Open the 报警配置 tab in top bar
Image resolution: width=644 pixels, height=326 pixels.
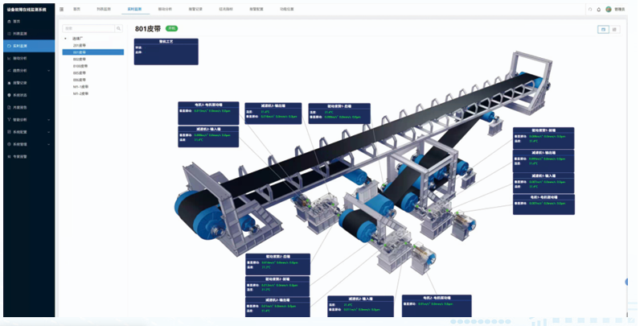pyautogui.click(x=256, y=9)
